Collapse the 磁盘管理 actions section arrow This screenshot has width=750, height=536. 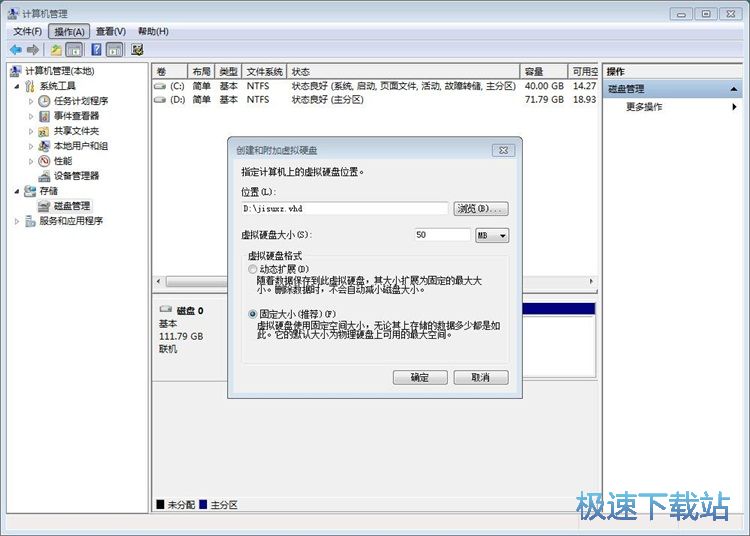tap(734, 89)
